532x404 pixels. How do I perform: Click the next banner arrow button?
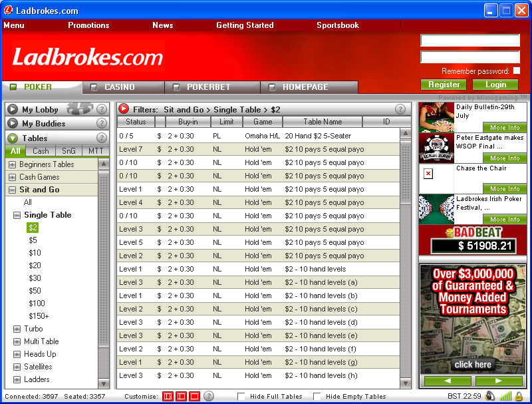[x=498, y=381]
